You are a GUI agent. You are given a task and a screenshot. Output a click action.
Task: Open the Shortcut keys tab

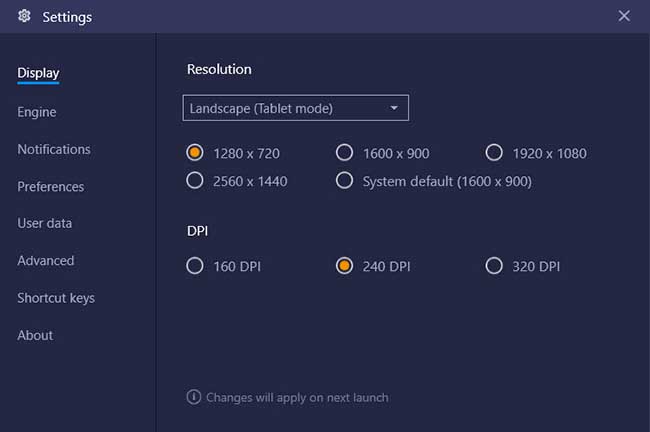pyautogui.click(x=56, y=298)
